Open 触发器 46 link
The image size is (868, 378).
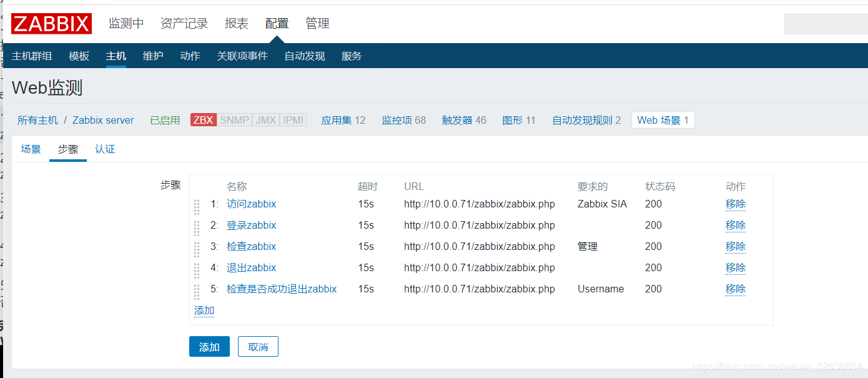pyautogui.click(x=464, y=120)
